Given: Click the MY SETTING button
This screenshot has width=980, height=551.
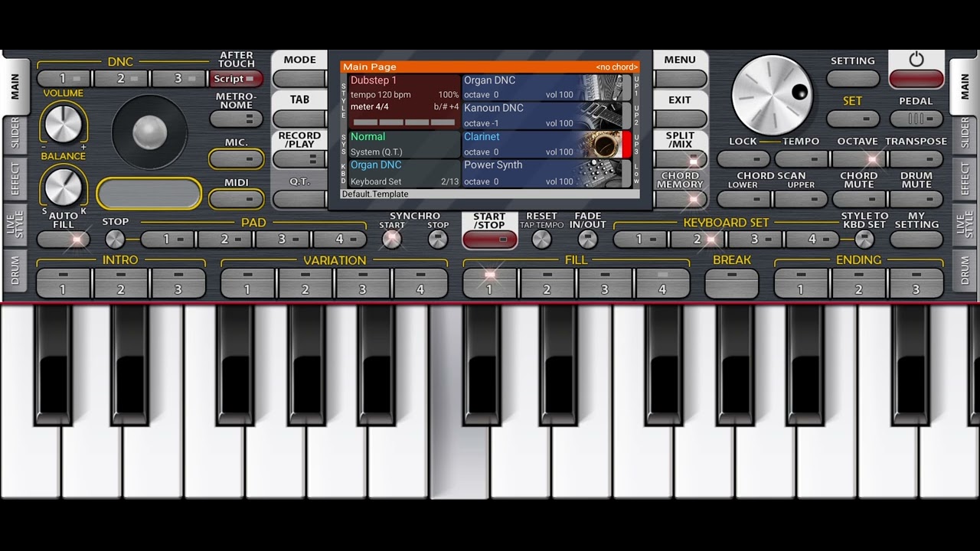Looking at the screenshot, I should 916,239.
